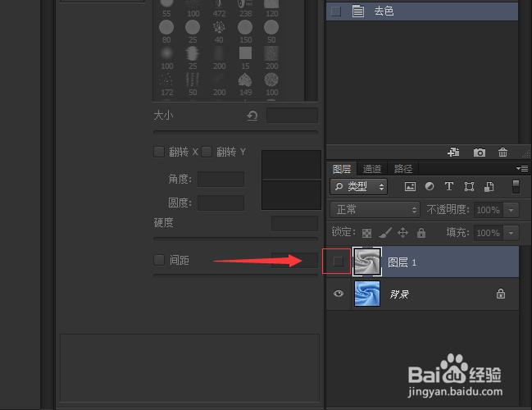Click the 背景 layer blue thumbnail
The image size is (532, 410).
(x=367, y=294)
